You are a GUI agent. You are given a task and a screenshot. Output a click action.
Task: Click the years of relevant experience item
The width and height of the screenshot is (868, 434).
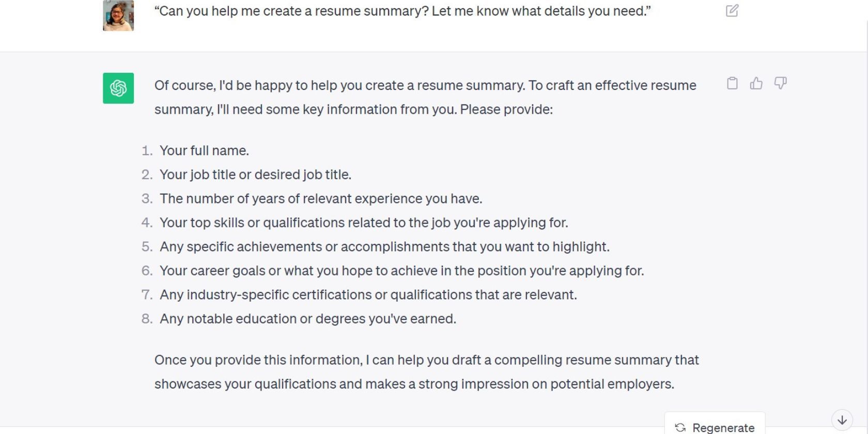[321, 198]
